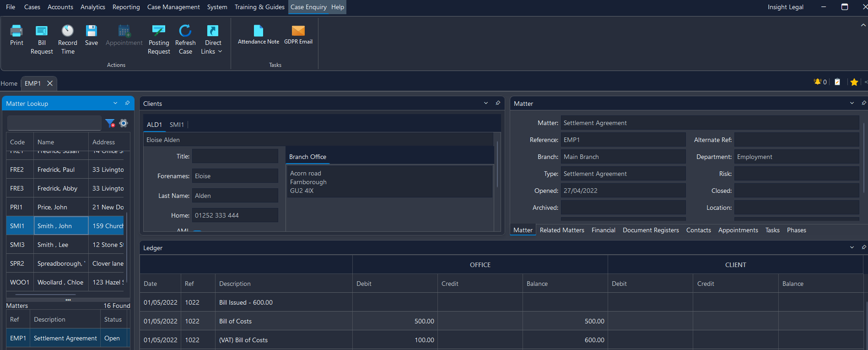
Task: Send a GDPR Email
Action: tap(298, 35)
